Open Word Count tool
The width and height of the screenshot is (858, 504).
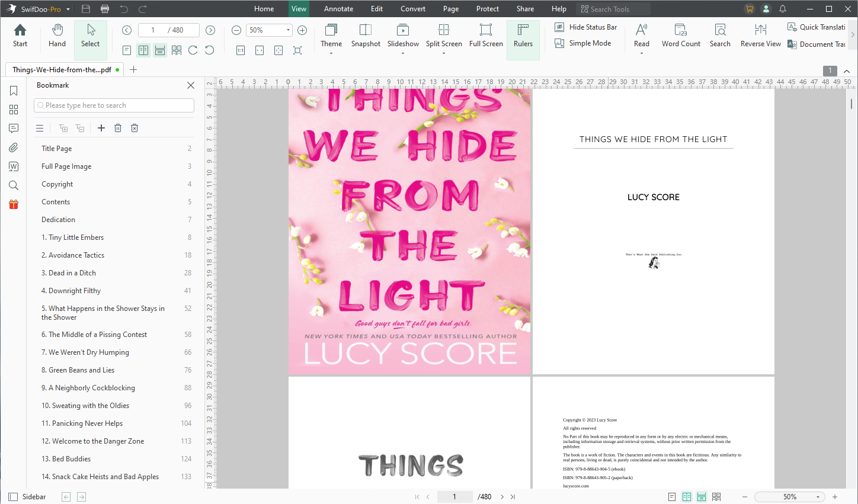point(681,36)
